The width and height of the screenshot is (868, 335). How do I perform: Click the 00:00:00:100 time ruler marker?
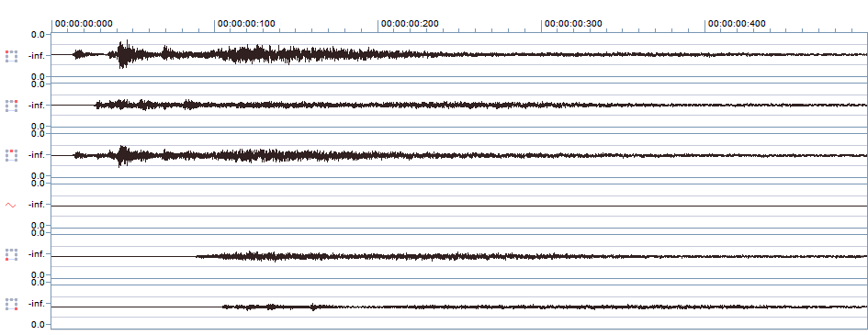tap(246, 24)
